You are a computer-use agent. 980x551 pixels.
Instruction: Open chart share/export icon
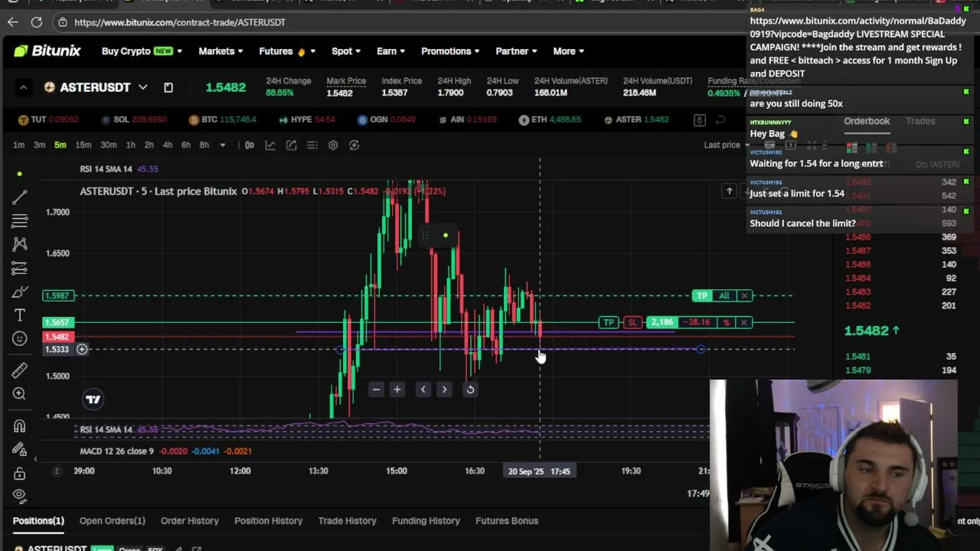pyautogui.click(x=292, y=145)
